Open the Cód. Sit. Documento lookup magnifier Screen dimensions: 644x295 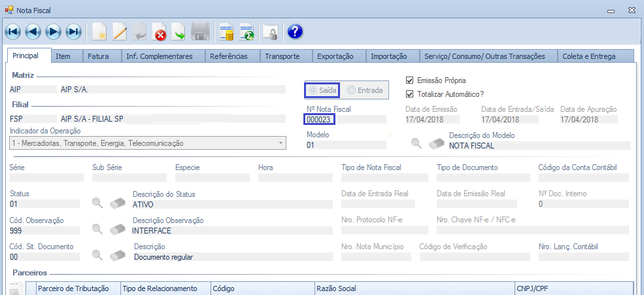click(97, 255)
